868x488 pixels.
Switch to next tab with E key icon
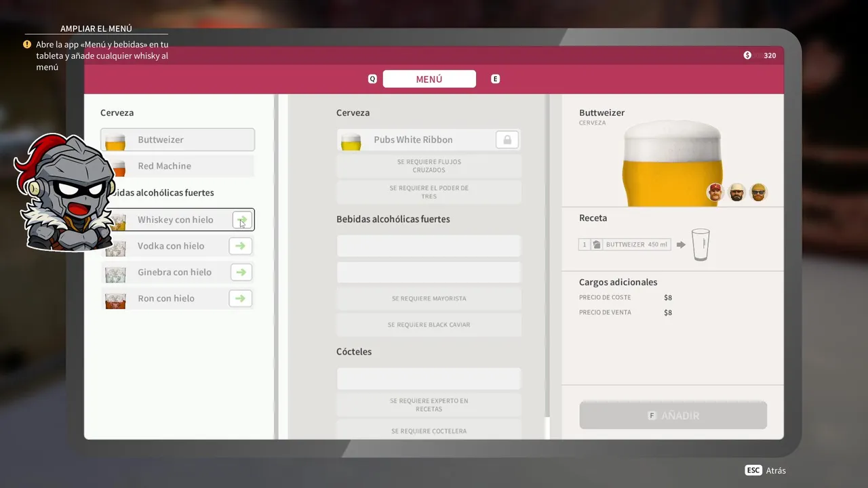pyautogui.click(x=495, y=79)
